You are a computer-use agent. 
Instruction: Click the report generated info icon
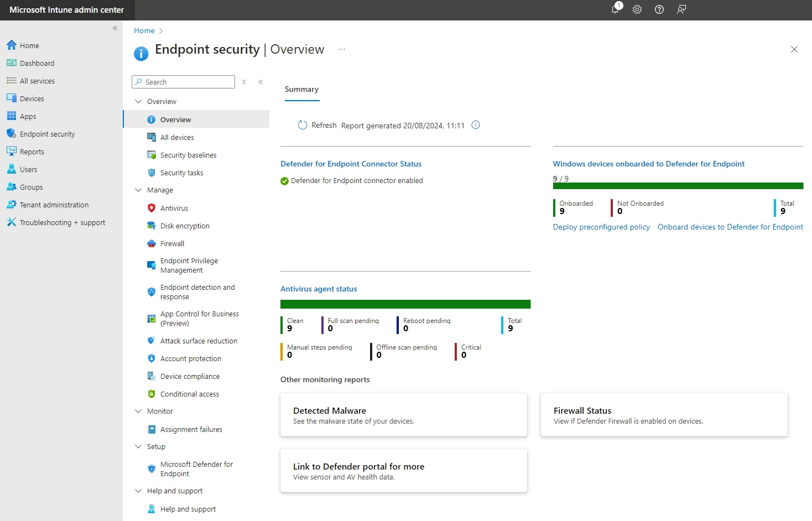click(x=476, y=125)
